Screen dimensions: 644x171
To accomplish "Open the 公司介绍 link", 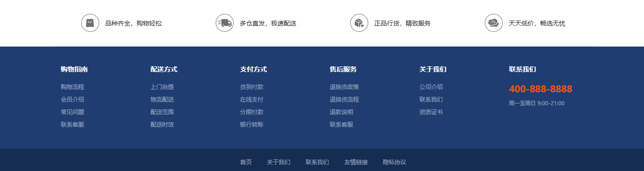I will tap(431, 87).
